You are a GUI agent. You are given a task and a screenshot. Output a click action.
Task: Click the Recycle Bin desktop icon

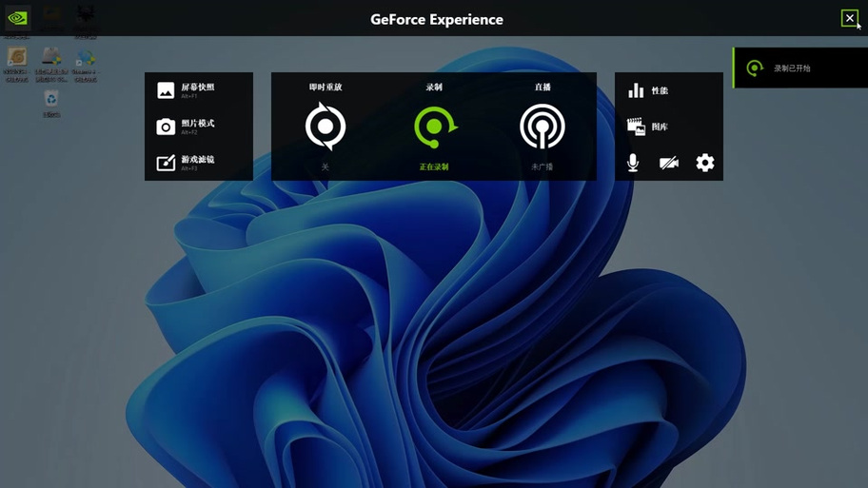[51, 104]
